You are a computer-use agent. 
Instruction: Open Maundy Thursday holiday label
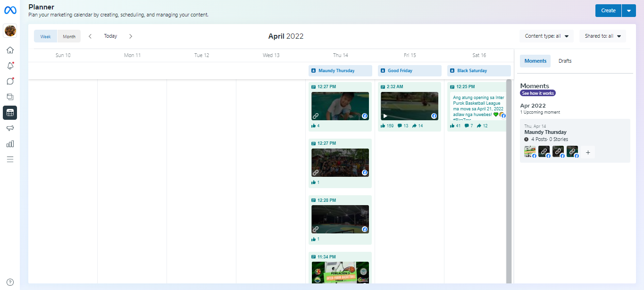click(x=340, y=71)
